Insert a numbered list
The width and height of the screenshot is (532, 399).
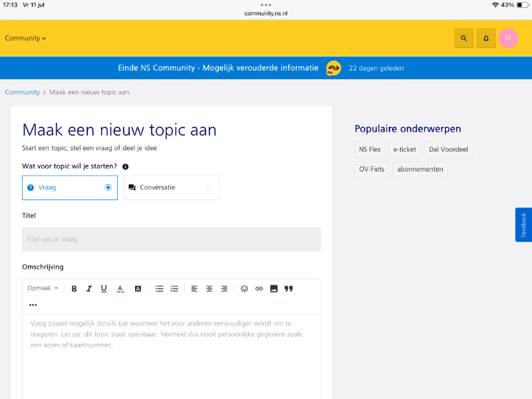[x=174, y=289]
